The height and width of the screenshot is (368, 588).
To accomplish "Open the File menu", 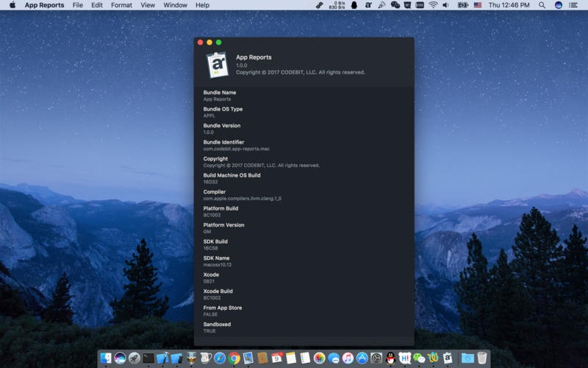I will coord(77,5).
